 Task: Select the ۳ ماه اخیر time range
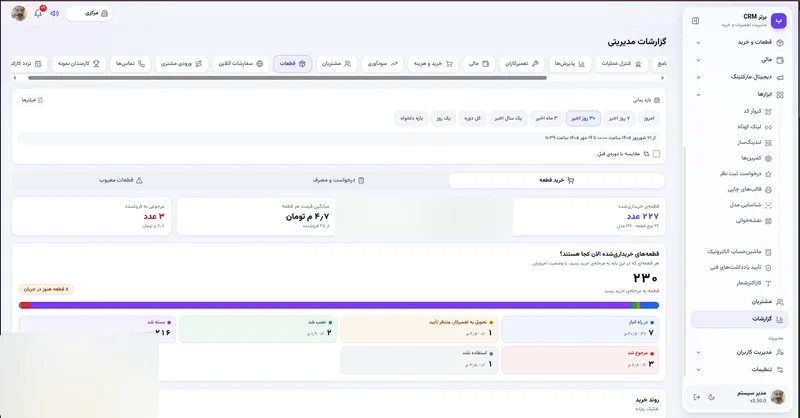pos(546,118)
